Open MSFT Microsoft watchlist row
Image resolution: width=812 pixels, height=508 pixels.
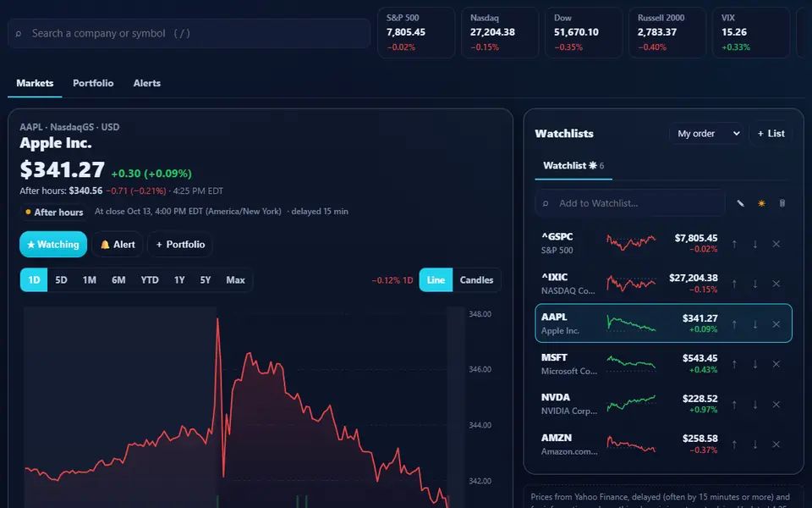(x=663, y=364)
